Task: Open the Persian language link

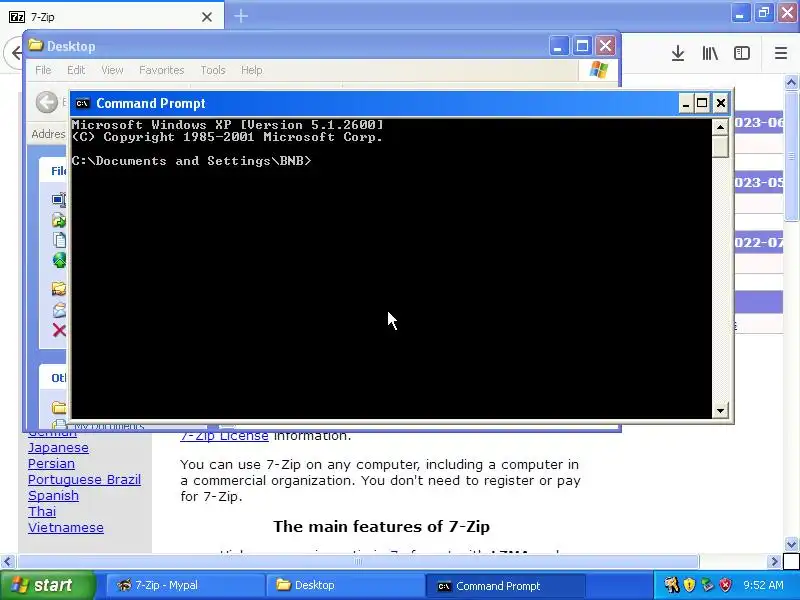Action: (51, 463)
